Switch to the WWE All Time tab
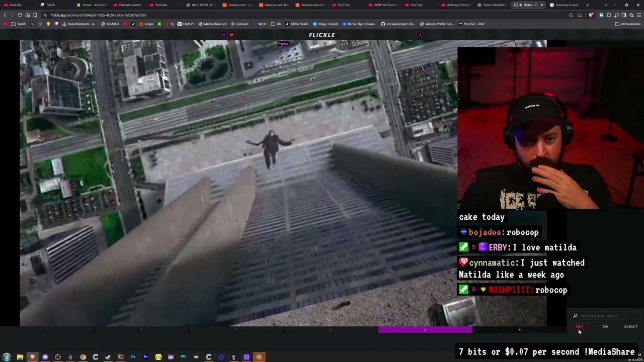Viewport: 644px width, 362px height. pyautogui.click(x=383, y=5)
